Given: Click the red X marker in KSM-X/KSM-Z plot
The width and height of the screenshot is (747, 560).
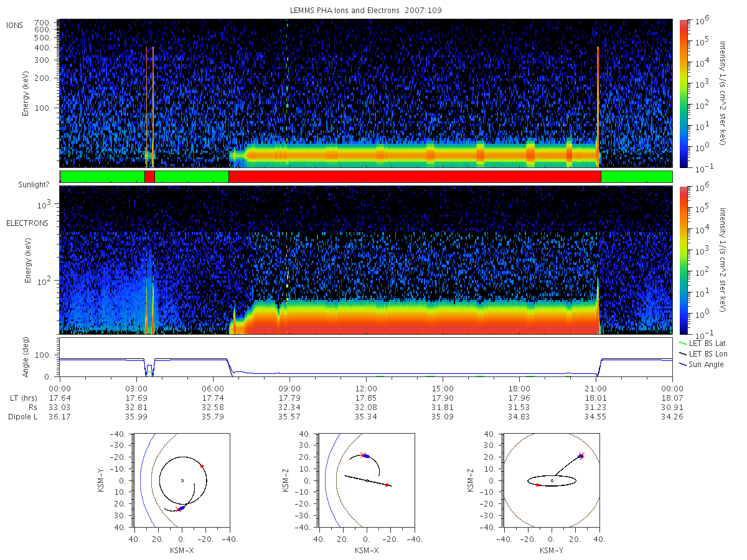Looking at the screenshot, I should click(364, 455).
